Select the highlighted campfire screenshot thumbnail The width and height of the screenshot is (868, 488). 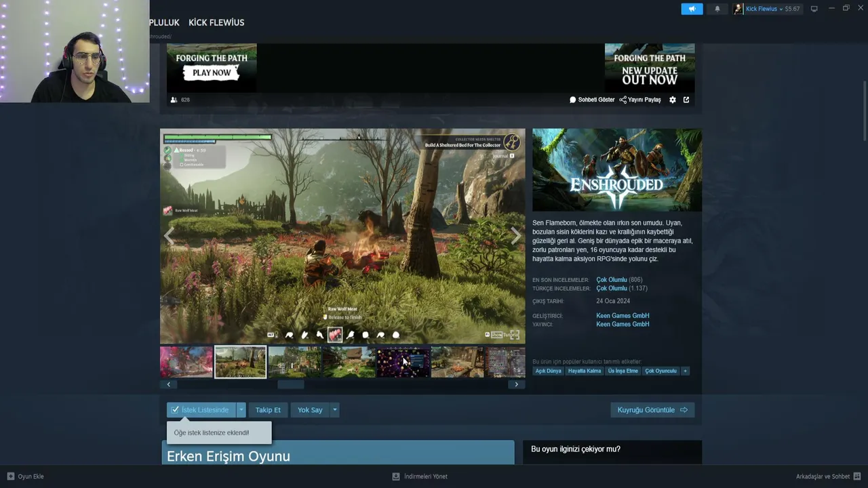(x=241, y=362)
